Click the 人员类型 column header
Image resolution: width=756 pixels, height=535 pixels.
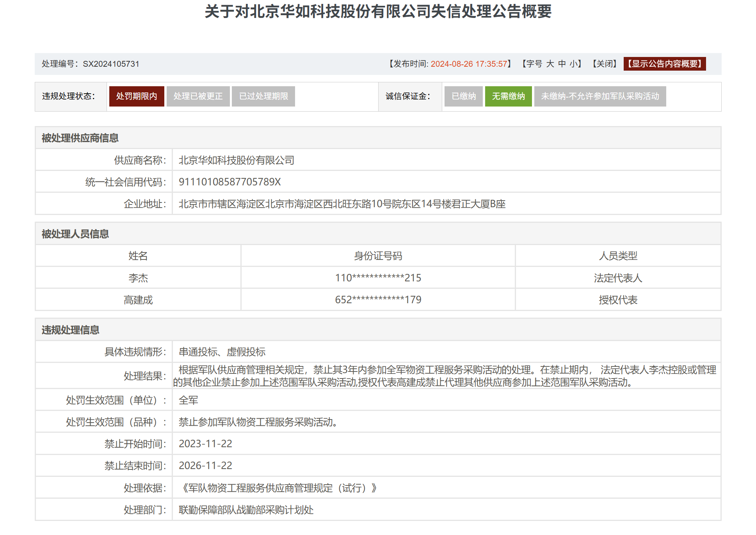pos(618,256)
